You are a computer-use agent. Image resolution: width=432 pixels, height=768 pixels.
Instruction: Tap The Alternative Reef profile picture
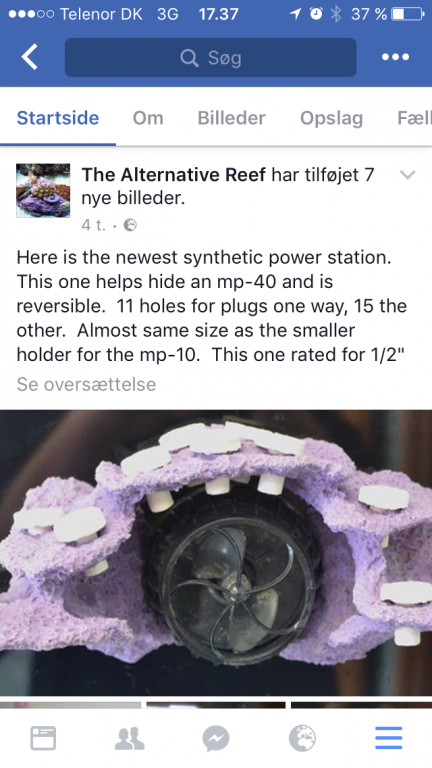43,191
